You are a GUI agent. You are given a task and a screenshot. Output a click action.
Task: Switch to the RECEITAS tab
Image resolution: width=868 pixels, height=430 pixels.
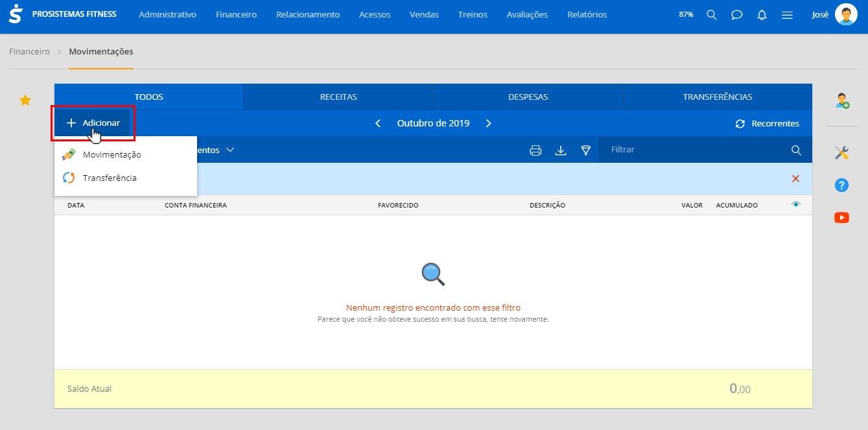point(338,97)
